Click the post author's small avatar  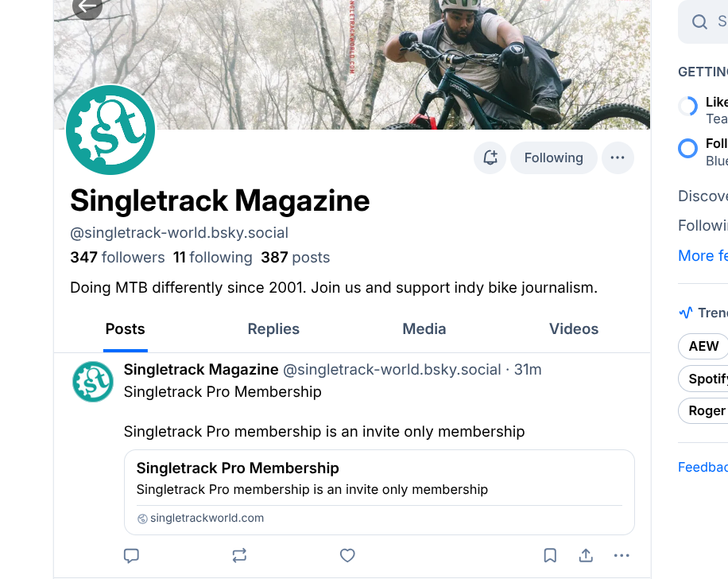93,382
